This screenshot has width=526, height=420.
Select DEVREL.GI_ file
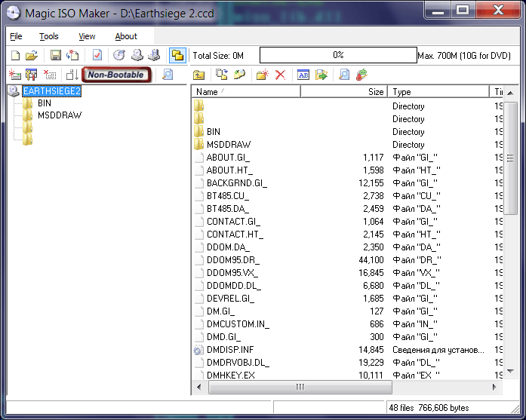tap(230, 299)
